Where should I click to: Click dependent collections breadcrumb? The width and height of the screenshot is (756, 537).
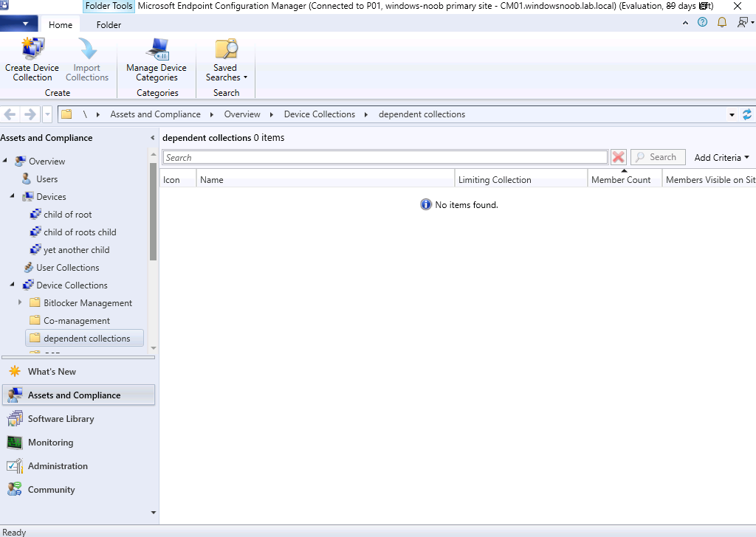point(422,114)
